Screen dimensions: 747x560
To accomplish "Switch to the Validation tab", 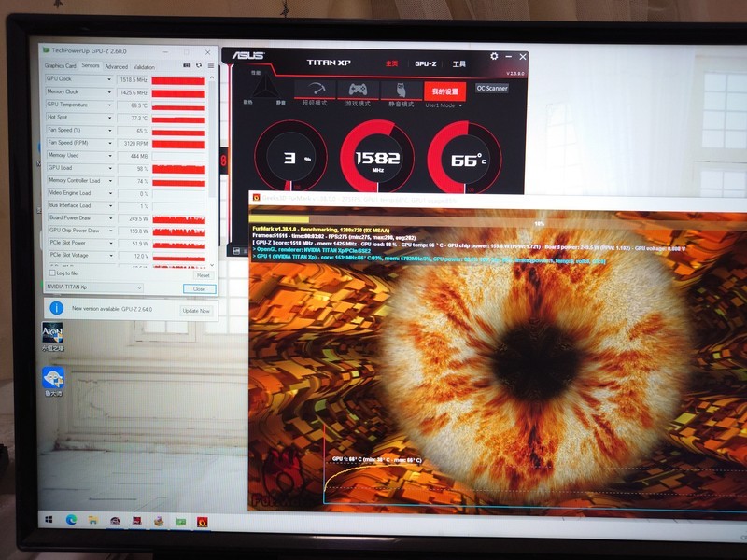I will point(144,67).
